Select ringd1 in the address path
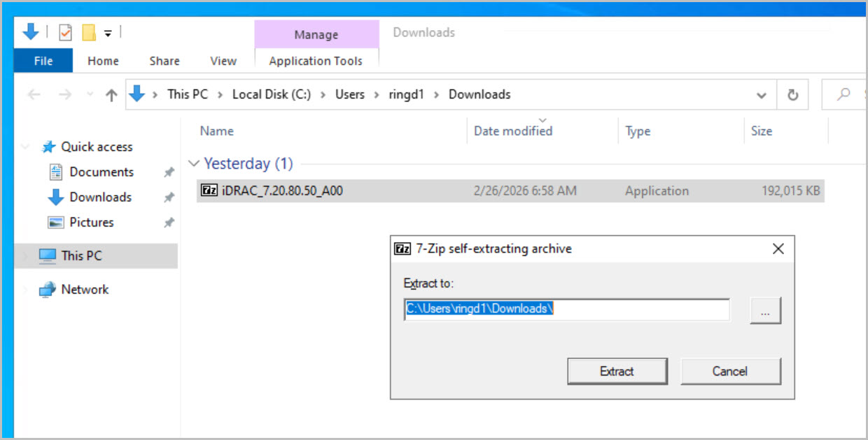Screen dimensions: 868x440 [407, 94]
